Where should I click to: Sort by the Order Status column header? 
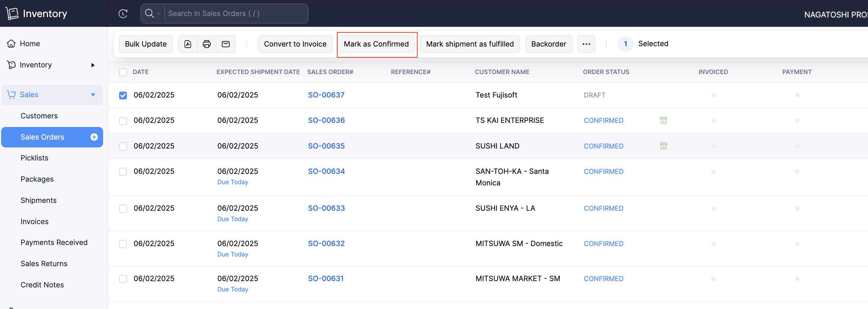pyautogui.click(x=606, y=72)
